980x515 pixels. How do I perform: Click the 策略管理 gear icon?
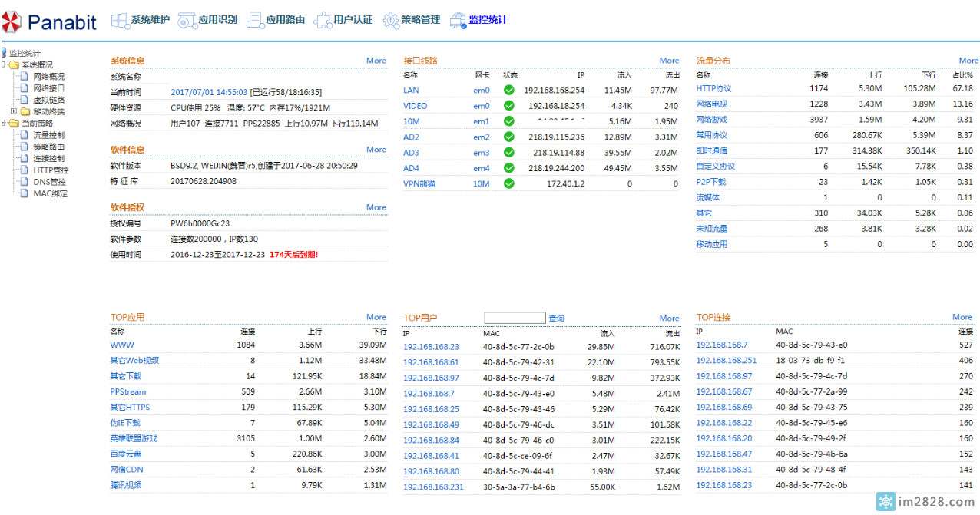[390, 21]
